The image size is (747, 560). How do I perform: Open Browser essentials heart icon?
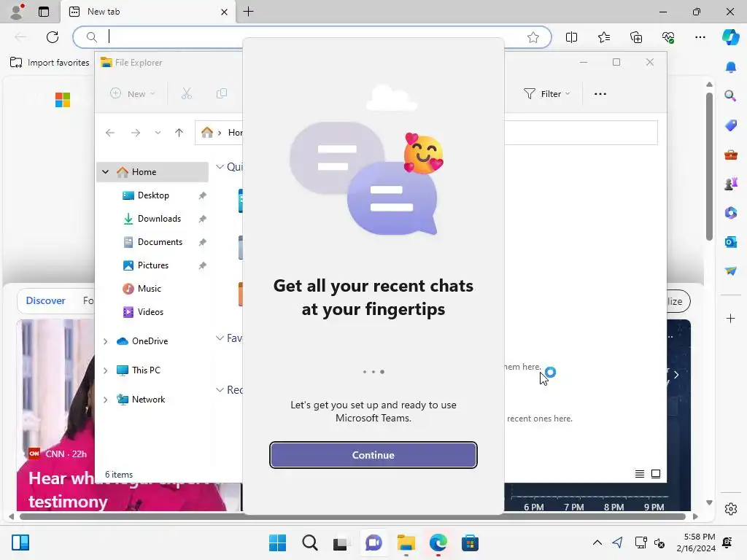coord(668,37)
